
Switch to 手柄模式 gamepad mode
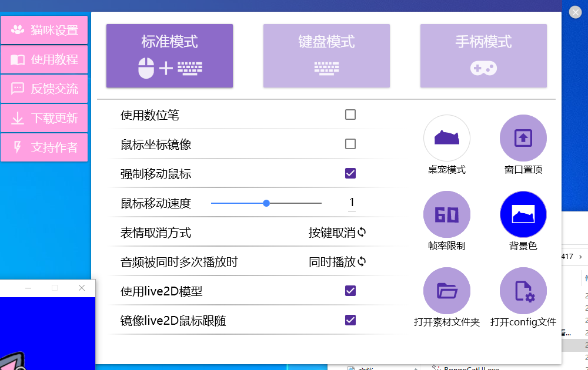click(483, 56)
